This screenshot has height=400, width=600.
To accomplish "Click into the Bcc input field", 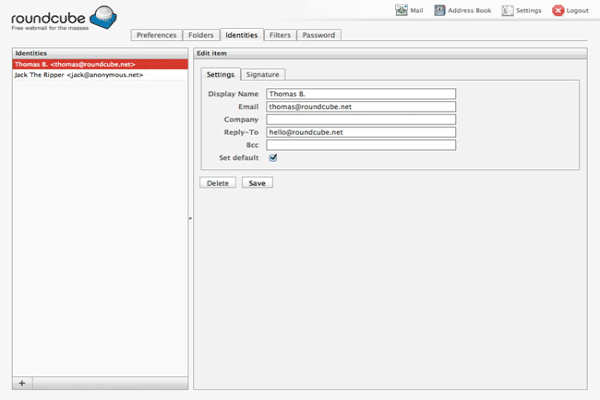I will pos(360,145).
